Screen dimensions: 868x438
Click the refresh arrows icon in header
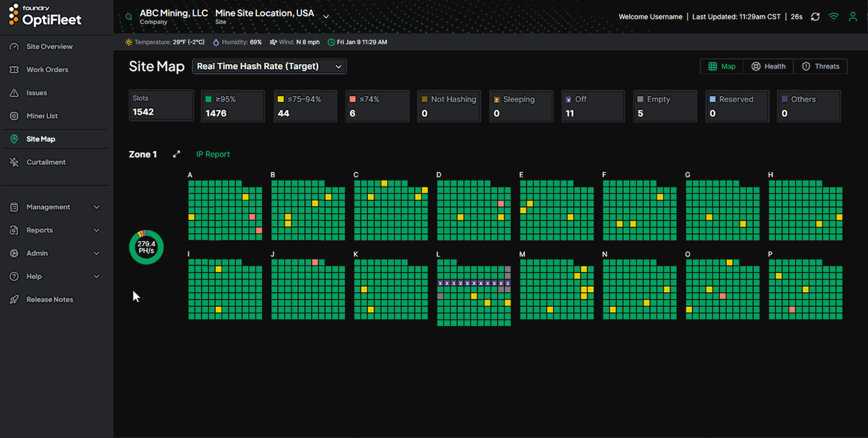pos(815,17)
